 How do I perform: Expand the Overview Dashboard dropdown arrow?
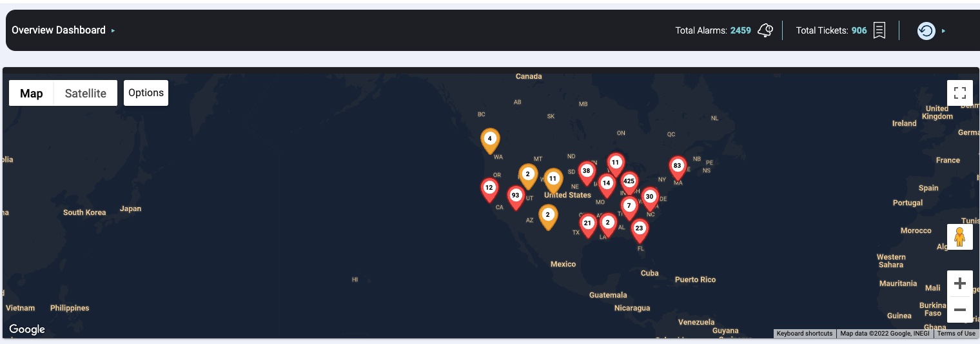pyautogui.click(x=113, y=30)
